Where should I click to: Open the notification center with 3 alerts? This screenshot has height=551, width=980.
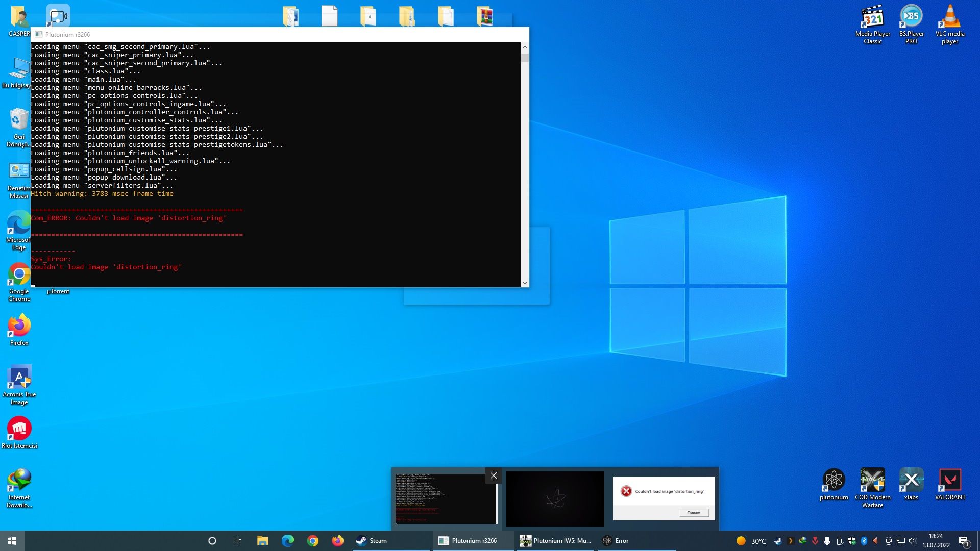[964, 541]
